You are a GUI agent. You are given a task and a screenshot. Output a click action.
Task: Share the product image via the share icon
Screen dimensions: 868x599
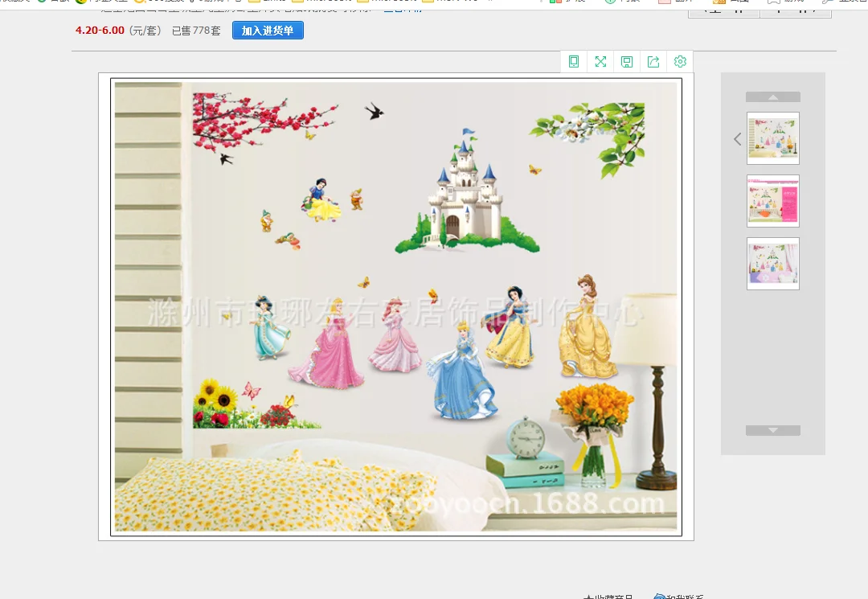point(653,61)
